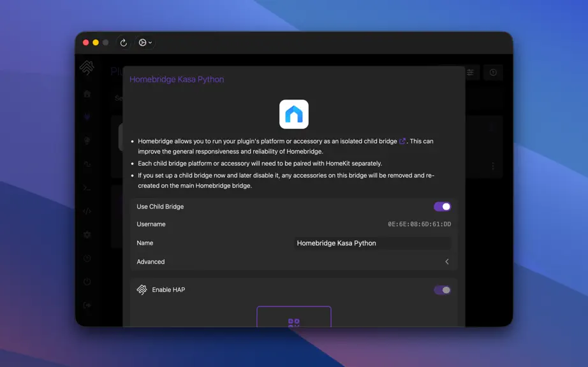The height and width of the screenshot is (367, 588).
Task: Open the terminal from the sidebar
Action: pyautogui.click(x=87, y=188)
